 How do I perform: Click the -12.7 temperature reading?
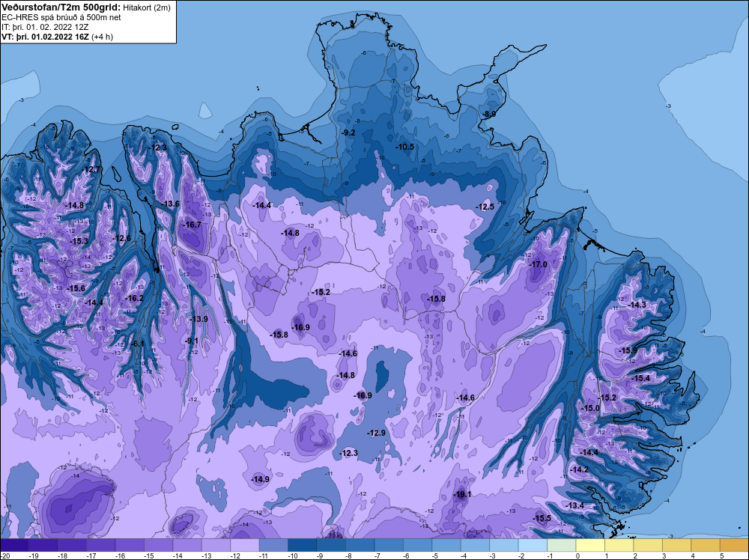point(91,169)
